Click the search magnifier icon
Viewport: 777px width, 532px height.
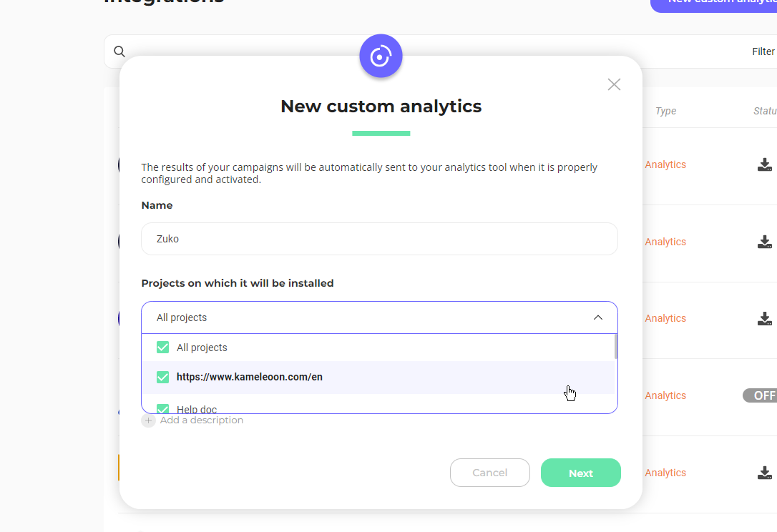point(119,51)
